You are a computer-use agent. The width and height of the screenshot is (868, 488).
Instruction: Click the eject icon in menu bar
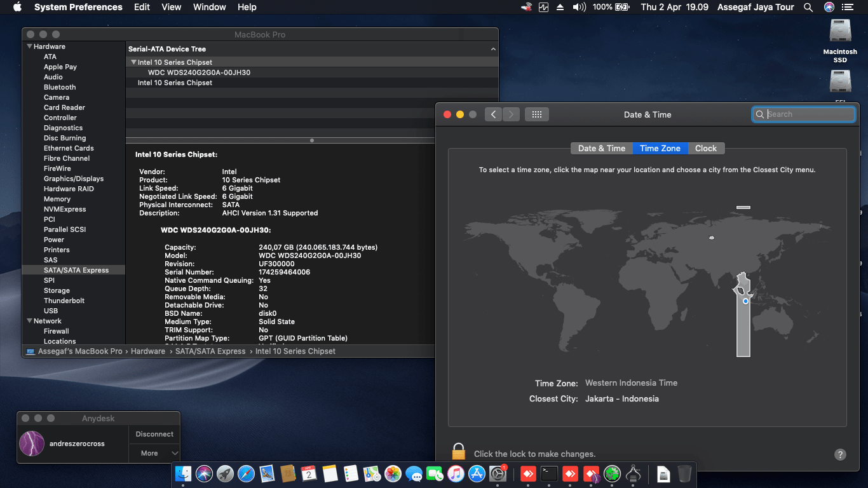[560, 7]
